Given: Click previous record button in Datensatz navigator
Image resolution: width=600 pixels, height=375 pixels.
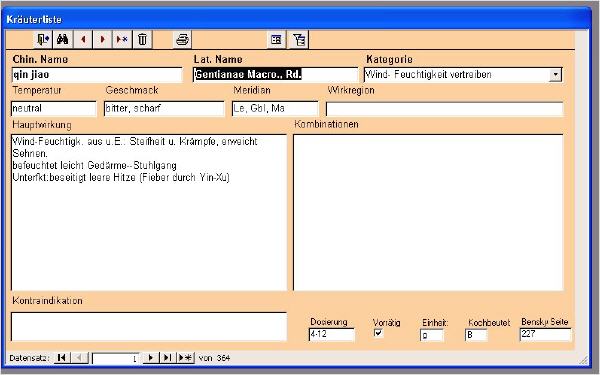Looking at the screenshot, I should (x=79, y=358).
